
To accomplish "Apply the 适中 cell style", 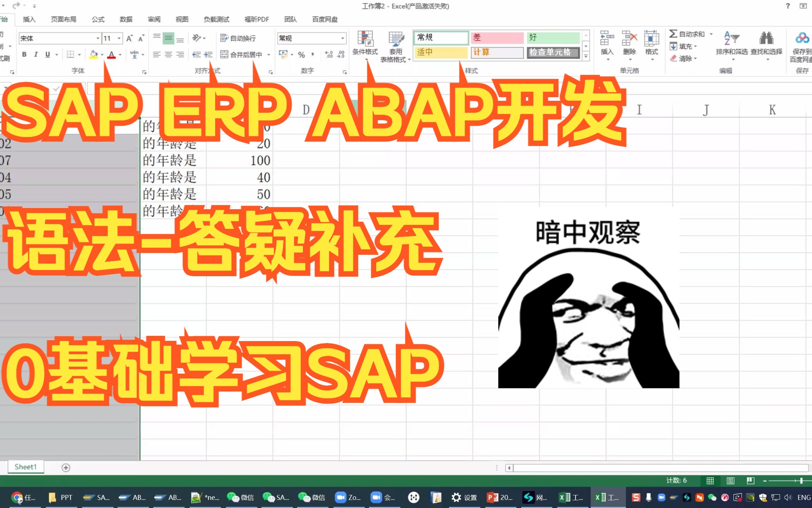I will [x=441, y=52].
